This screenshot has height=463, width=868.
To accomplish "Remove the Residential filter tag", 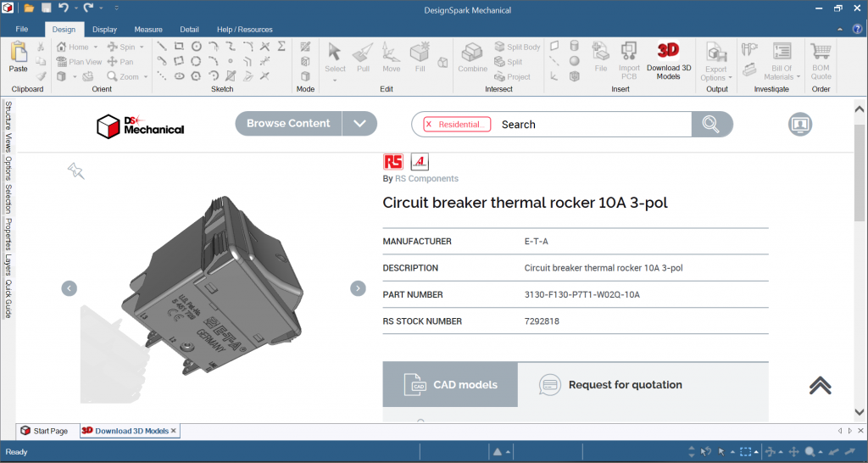I will click(429, 125).
